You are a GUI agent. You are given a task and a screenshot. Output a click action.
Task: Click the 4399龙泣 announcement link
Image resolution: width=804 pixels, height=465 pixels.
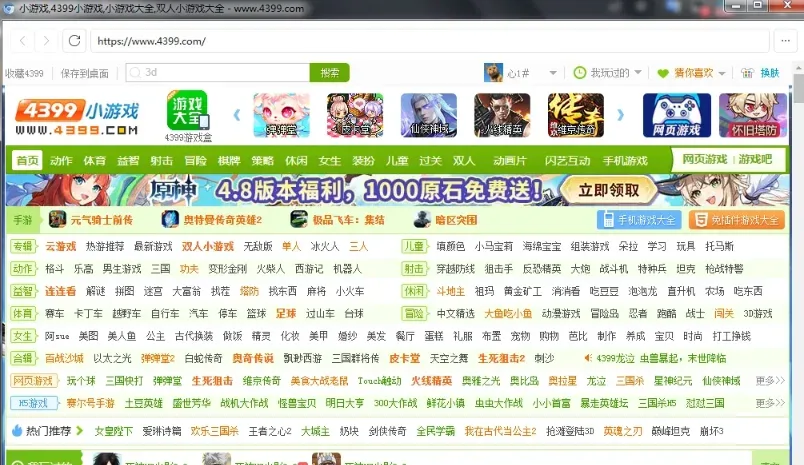pos(661,358)
